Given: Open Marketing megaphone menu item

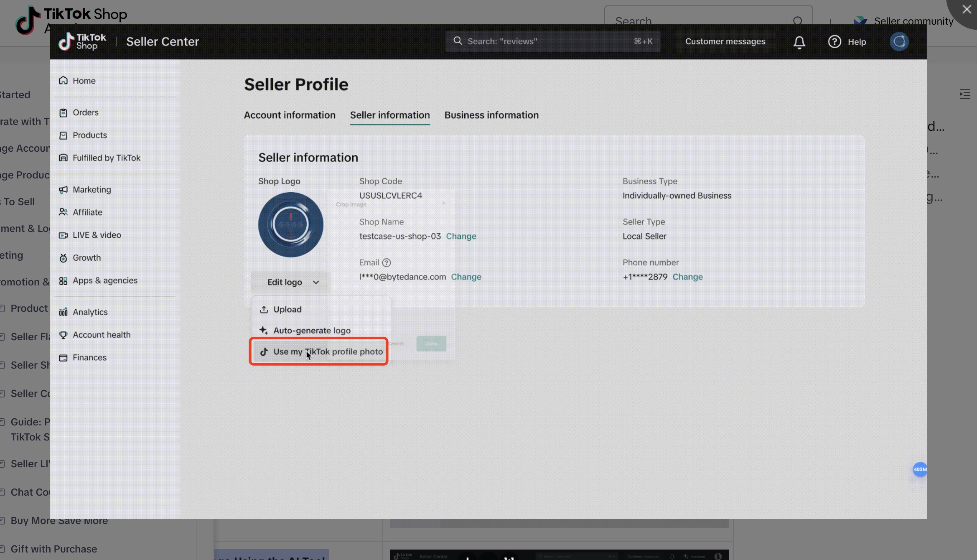Looking at the screenshot, I should pyautogui.click(x=92, y=189).
